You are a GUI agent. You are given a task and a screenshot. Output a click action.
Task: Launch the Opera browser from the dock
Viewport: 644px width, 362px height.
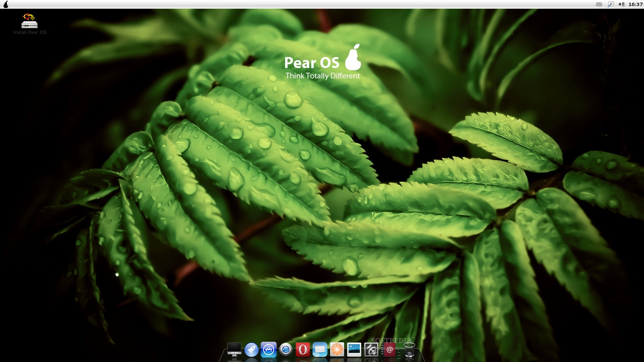pyautogui.click(x=303, y=350)
